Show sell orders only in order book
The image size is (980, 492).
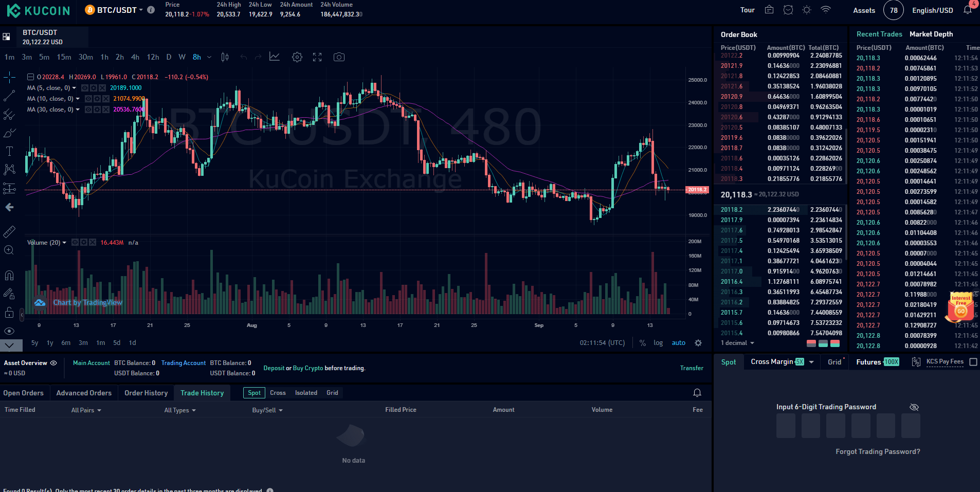coord(811,343)
